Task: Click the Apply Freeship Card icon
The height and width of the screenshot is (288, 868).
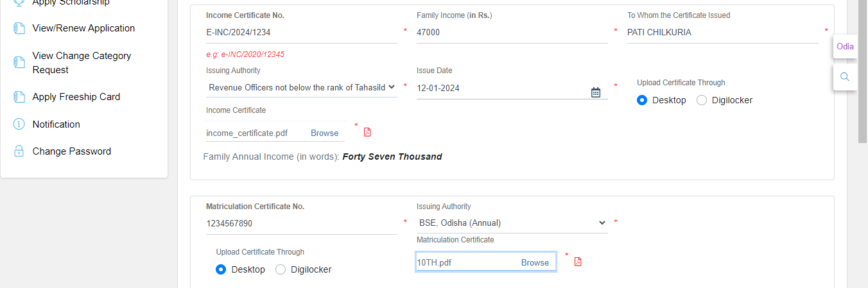Action: coord(19,97)
